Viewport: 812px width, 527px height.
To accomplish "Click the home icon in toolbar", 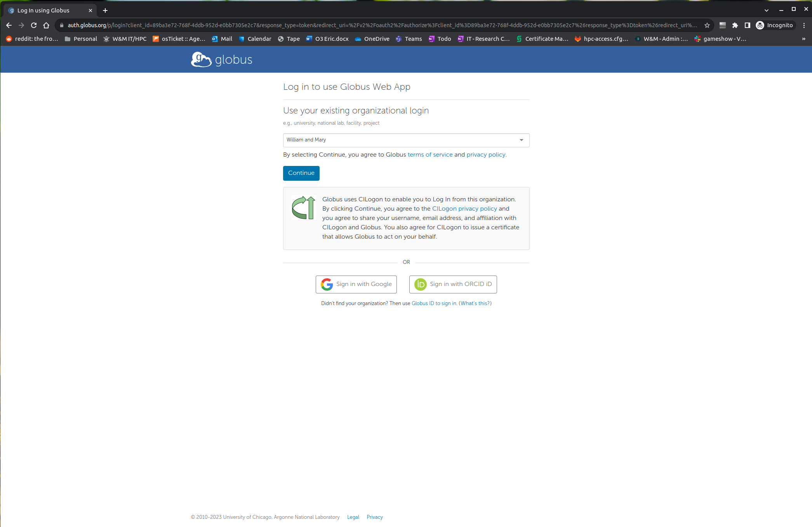I will pyautogui.click(x=46, y=25).
